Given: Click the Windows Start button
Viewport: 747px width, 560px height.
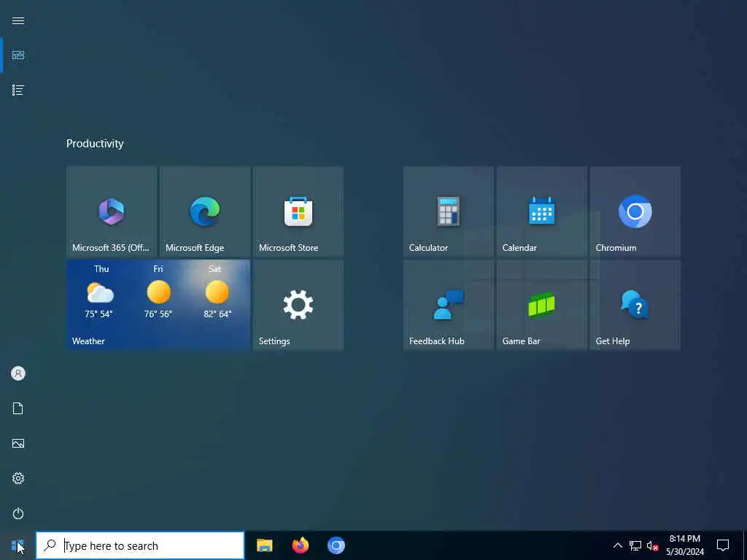Looking at the screenshot, I should click(18, 545).
